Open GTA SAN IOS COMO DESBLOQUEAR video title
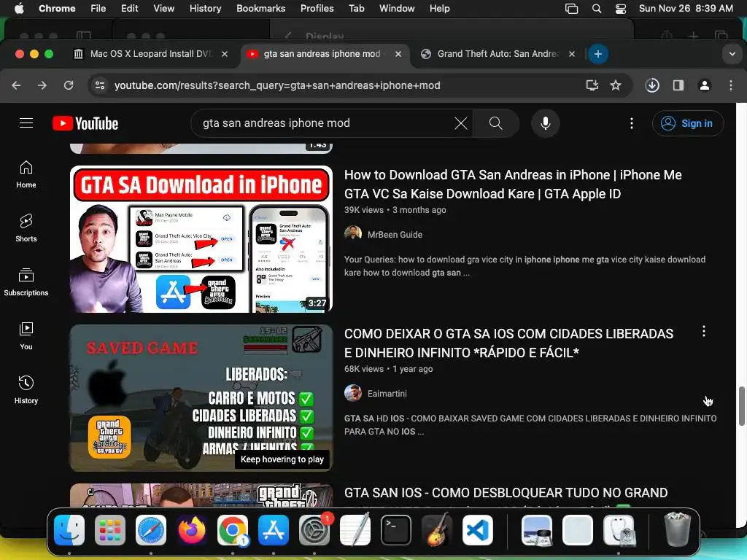The image size is (747, 560). click(506, 493)
